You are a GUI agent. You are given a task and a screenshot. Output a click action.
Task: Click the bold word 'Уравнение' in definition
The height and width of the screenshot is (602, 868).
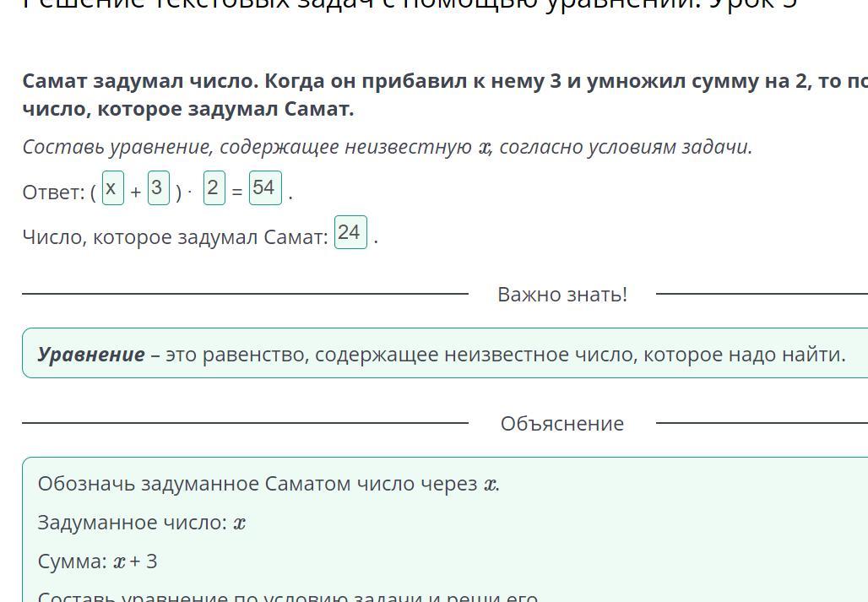(91, 355)
